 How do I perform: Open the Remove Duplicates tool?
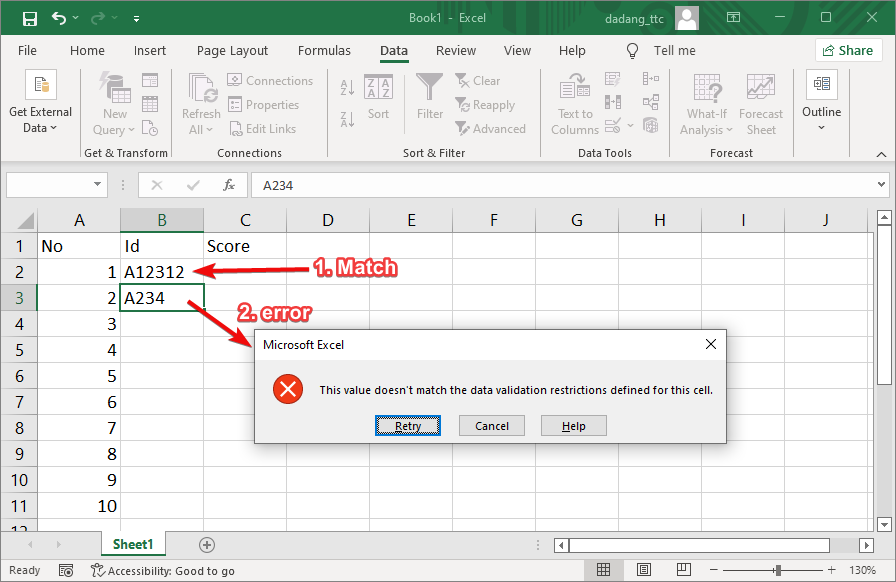[612, 101]
